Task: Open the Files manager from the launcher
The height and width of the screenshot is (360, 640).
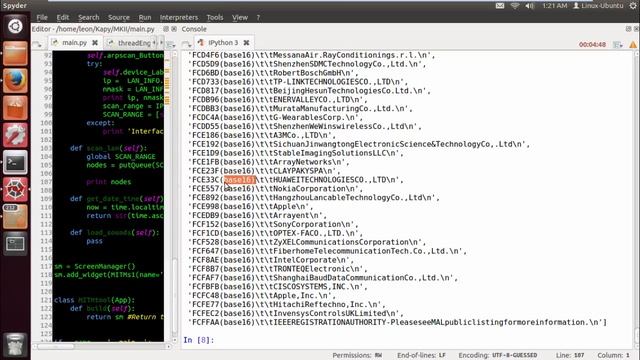Action: (x=15, y=53)
